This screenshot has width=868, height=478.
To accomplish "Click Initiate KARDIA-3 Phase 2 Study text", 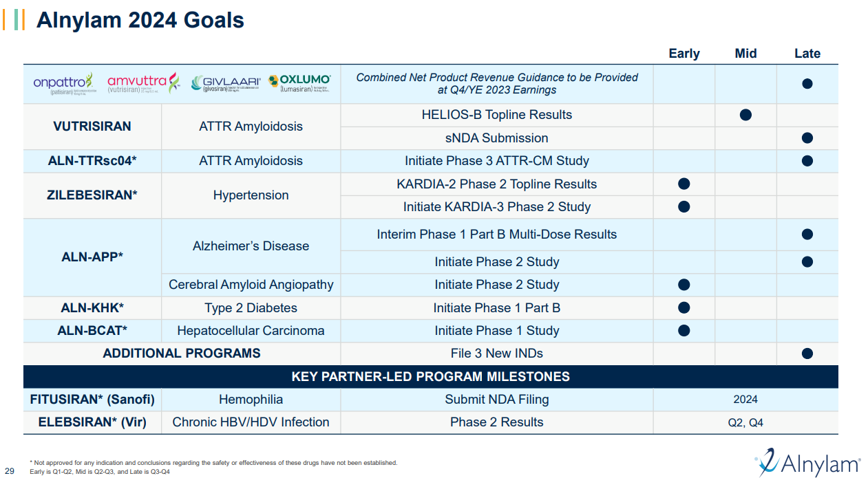I will 497,206.
